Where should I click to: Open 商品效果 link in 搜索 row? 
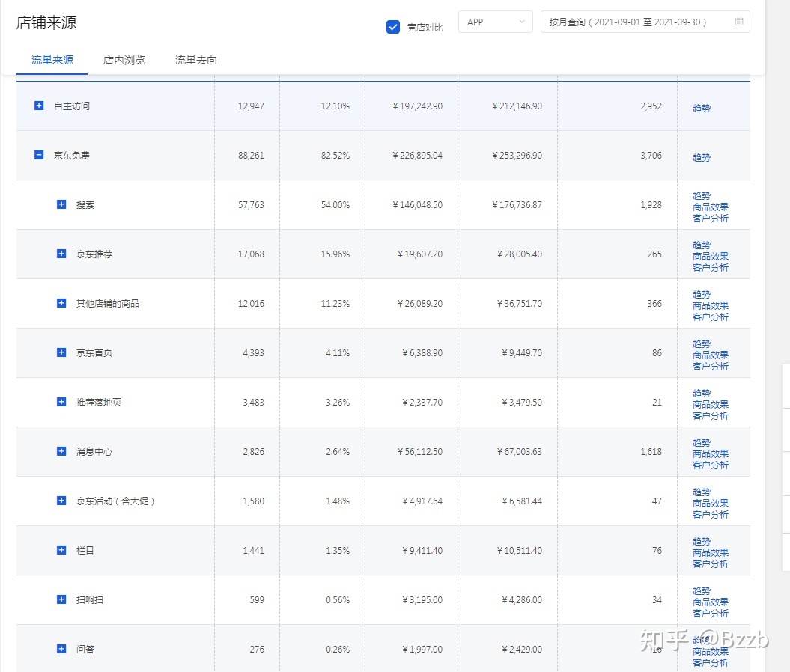point(711,207)
